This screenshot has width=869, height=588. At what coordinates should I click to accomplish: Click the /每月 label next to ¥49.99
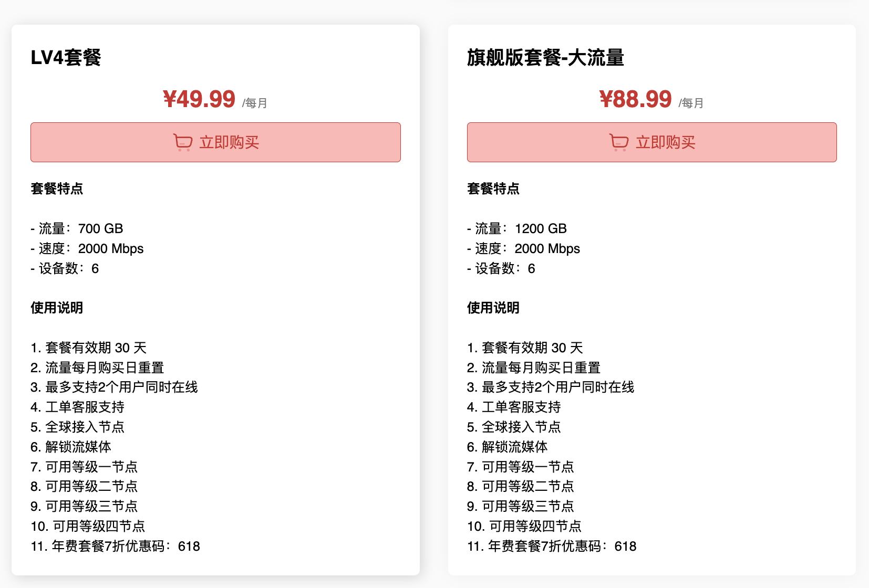pyautogui.click(x=254, y=103)
